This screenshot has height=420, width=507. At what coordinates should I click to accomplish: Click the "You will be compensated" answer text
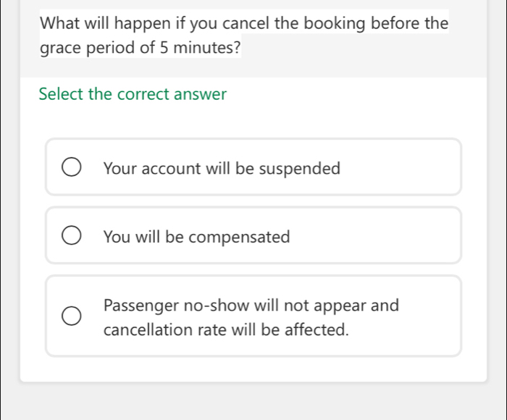[x=196, y=237]
